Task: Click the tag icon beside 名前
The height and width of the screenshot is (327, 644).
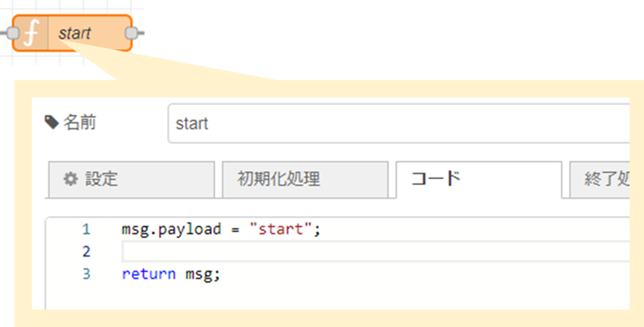Action: tap(51, 122)
